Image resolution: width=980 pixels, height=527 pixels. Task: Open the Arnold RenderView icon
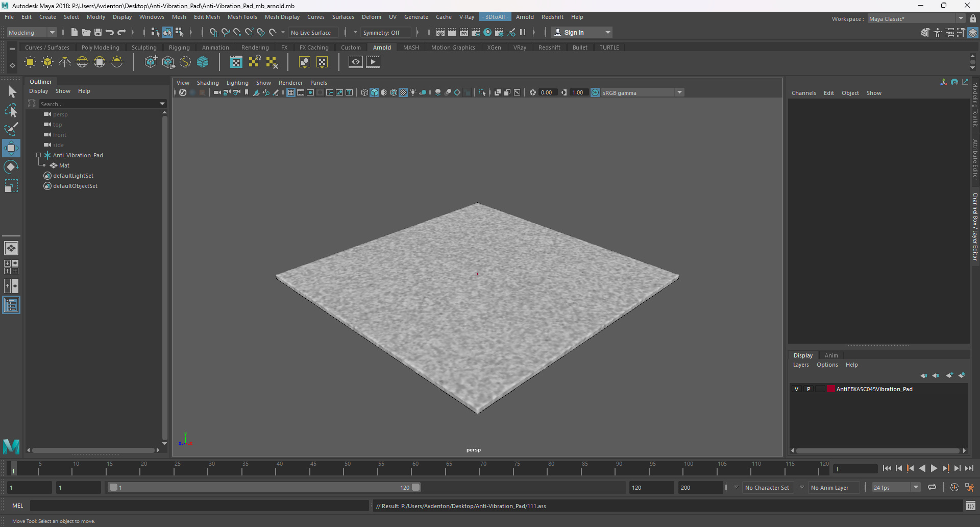pyautogui.click(x=356, y=62)
